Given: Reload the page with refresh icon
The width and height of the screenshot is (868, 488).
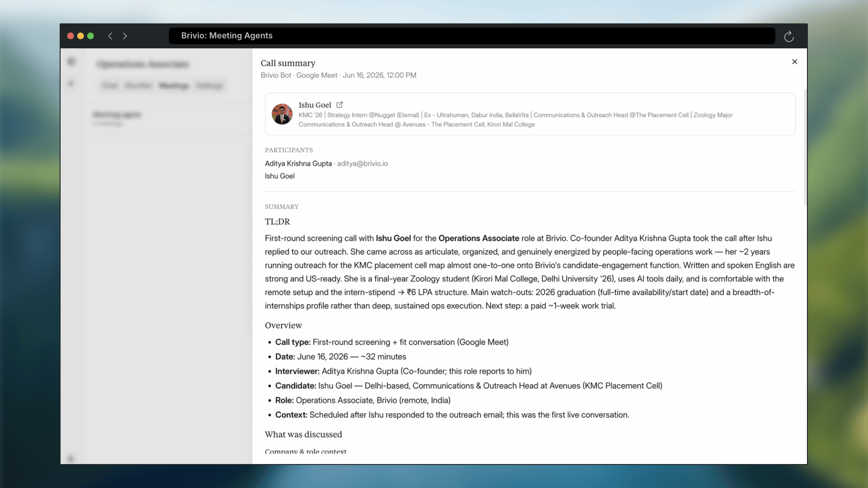Looking at the screenshot, I should [789, 36].
